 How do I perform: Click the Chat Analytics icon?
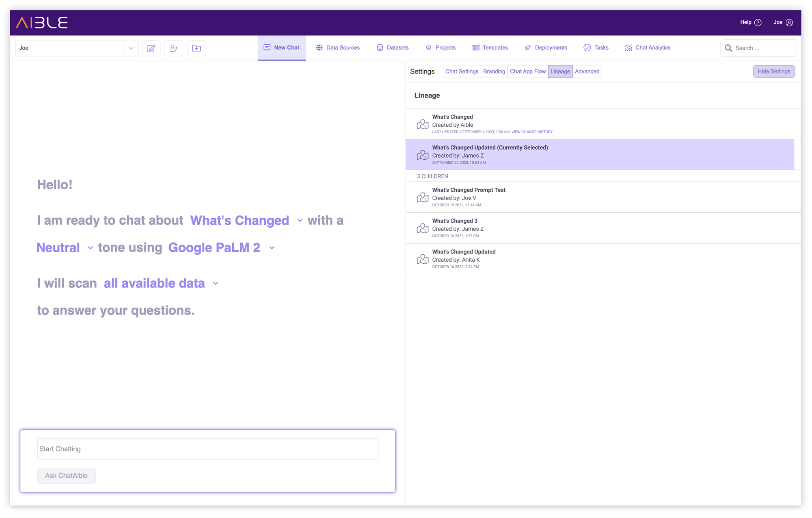(628, 48)
